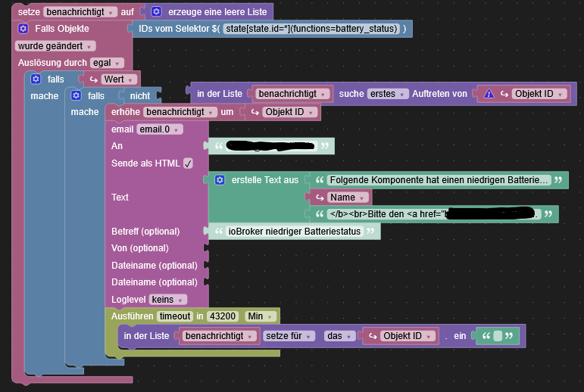Image resolution: width=584 pixels, height=392 pixels.
Task: Open gear settings on 'erzeuge eine leere Liste' block
Action: pyautogui.click(x=157, y=11)
